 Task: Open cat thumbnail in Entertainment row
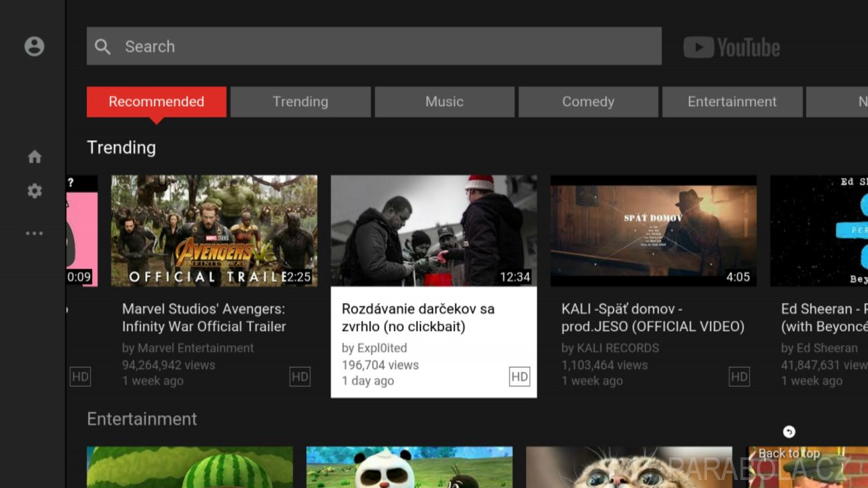pos(629,467)
